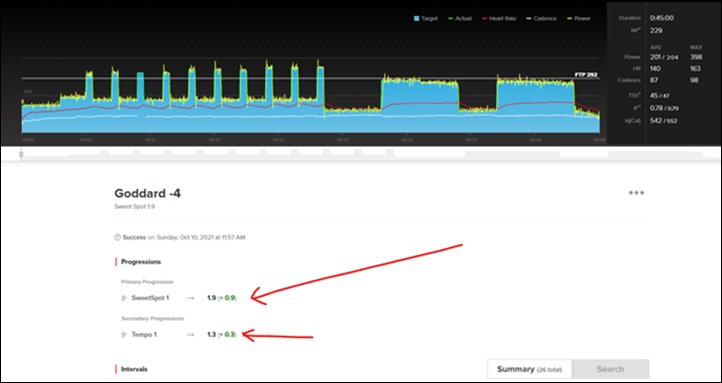Toggle the Cadence series in legend
The height and width of the screenshot is (383, 722).
coord(542,18)
